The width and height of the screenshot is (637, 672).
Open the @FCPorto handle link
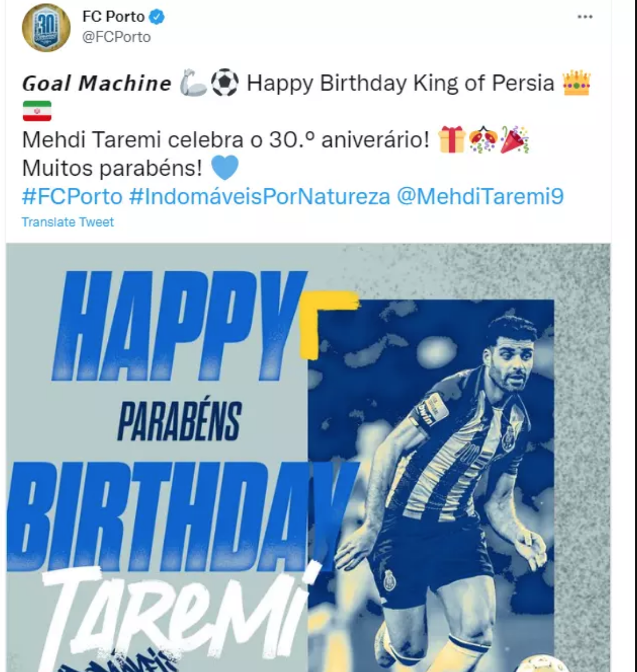tap(116, 37)
